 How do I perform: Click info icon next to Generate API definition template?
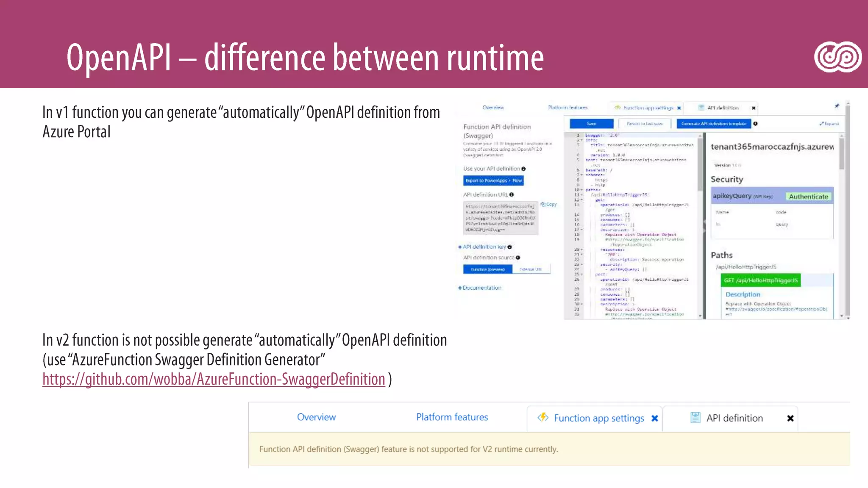pyautogui.click(x=756, y=124)
